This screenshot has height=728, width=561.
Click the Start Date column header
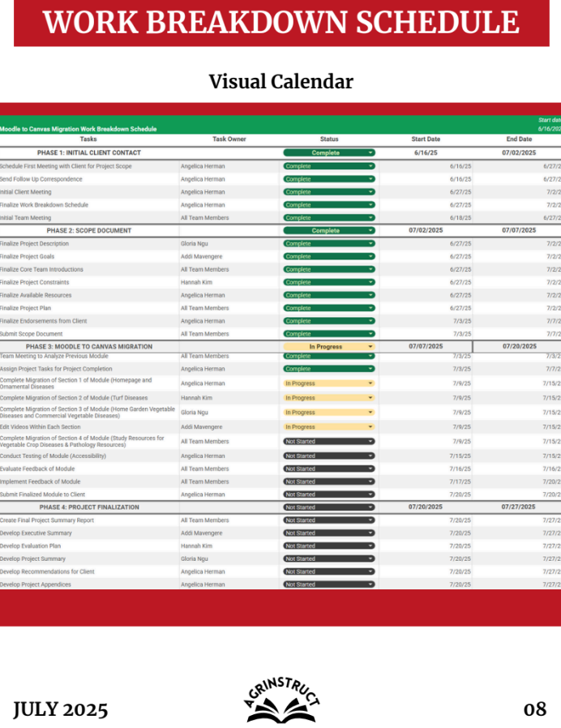point(426,139)
